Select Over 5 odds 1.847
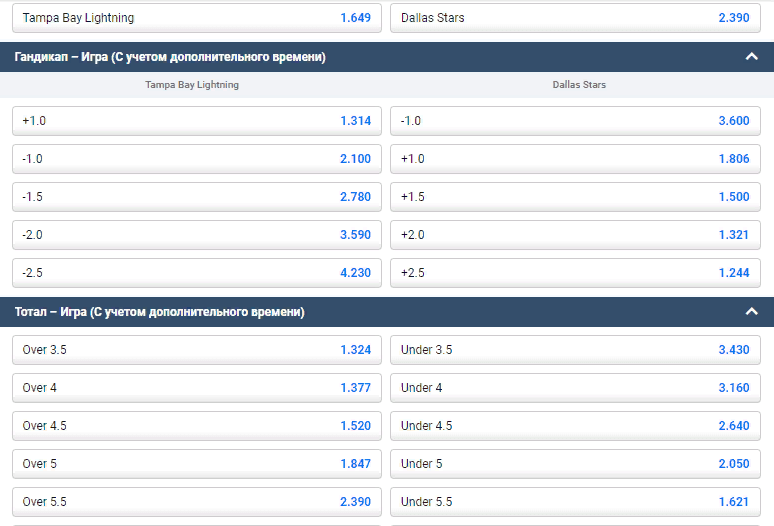This screenshot has width=774, height=526. coord(197,464)
